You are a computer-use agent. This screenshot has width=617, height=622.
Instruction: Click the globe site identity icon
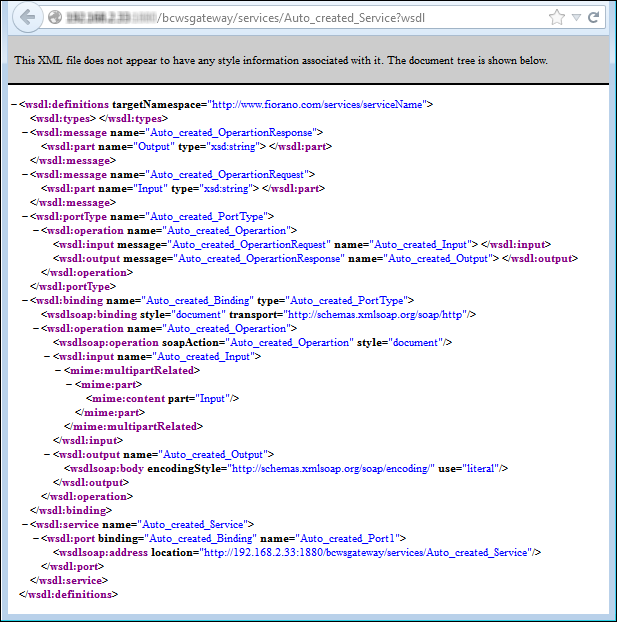click(55, 18)
